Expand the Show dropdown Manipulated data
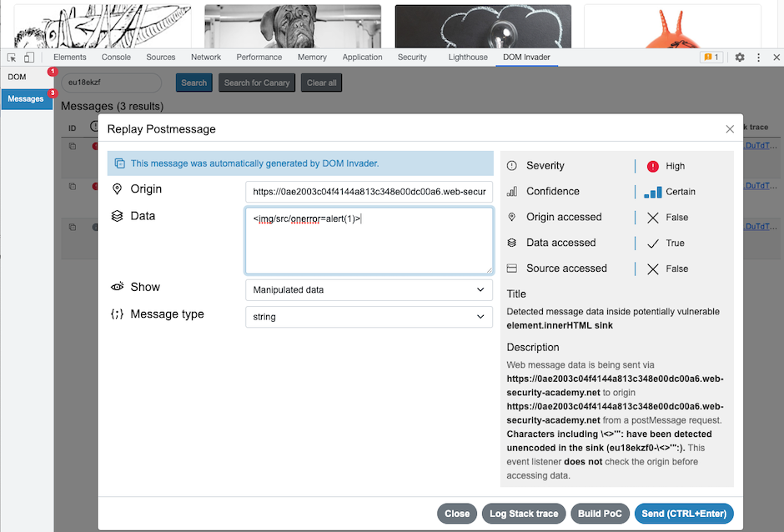784x532 pixels. point(369,289)
